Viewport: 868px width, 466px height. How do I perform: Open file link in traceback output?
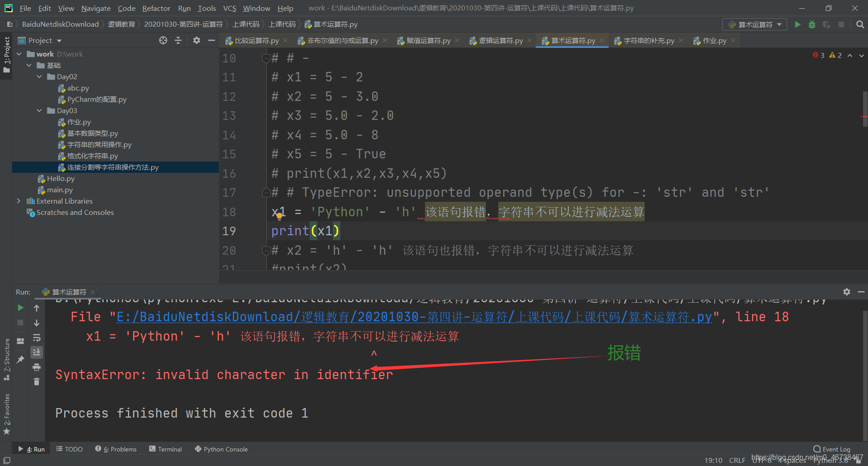(414, 317)
